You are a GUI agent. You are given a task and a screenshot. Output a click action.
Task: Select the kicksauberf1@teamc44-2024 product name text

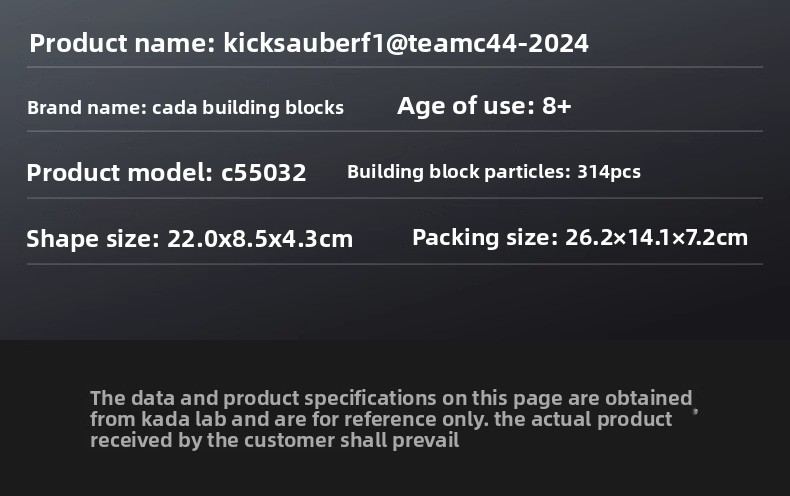(406, 44)
